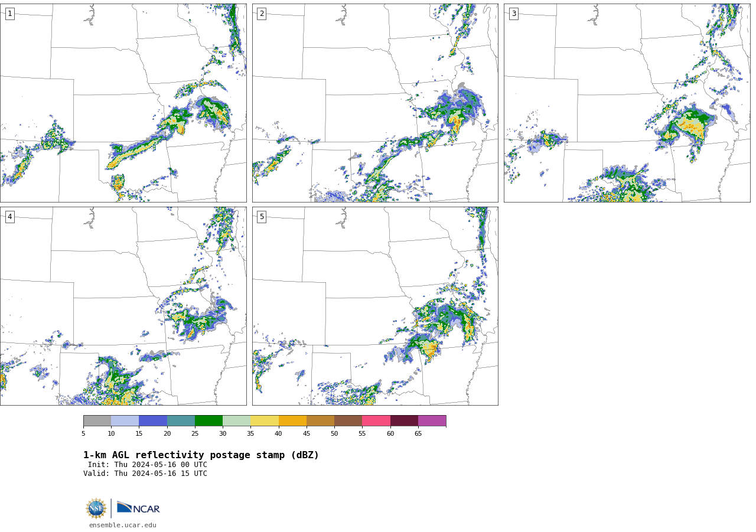This screenshot has height=532, width=756.
Task: Select the pink 55-60 dBZ swatch
Action: [x=376, y=420]
